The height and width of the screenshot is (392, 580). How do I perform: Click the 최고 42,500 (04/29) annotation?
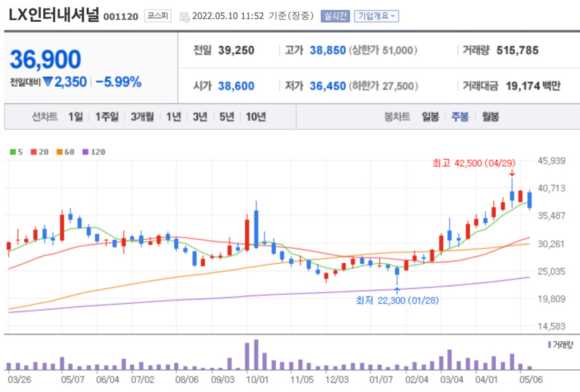pos(474,163)
